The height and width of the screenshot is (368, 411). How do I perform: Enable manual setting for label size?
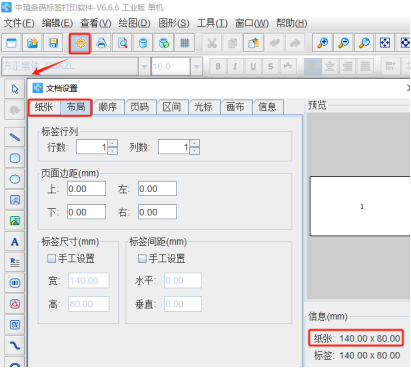(52, 258)
